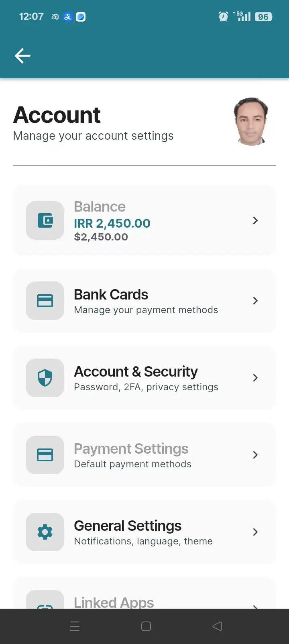Tap the shield icon for Account & Security
Viewport: 289px width, 644px height.
coord(45,378)
